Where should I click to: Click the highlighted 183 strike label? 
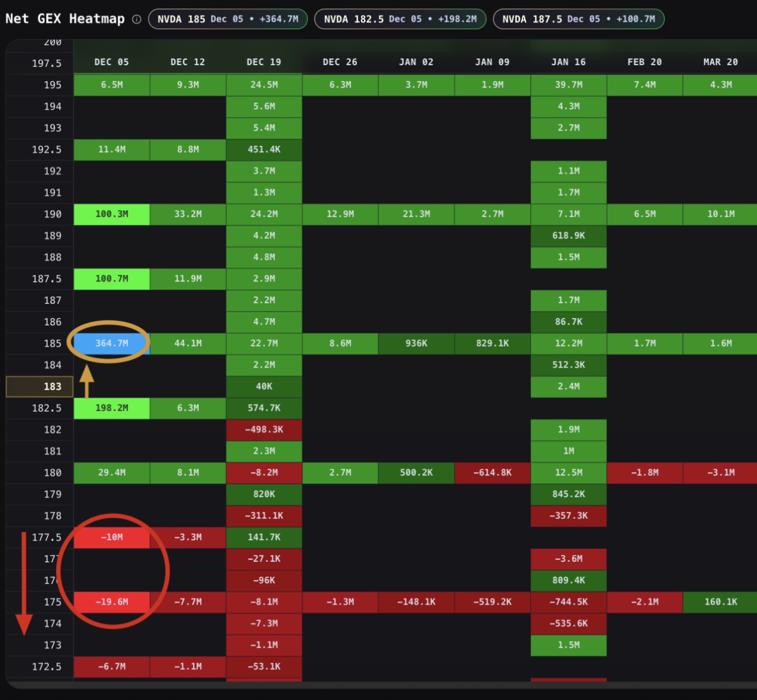40,386
